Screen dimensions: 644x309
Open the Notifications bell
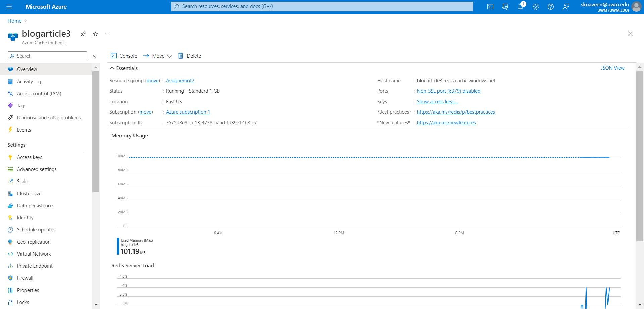pos(520,6)
